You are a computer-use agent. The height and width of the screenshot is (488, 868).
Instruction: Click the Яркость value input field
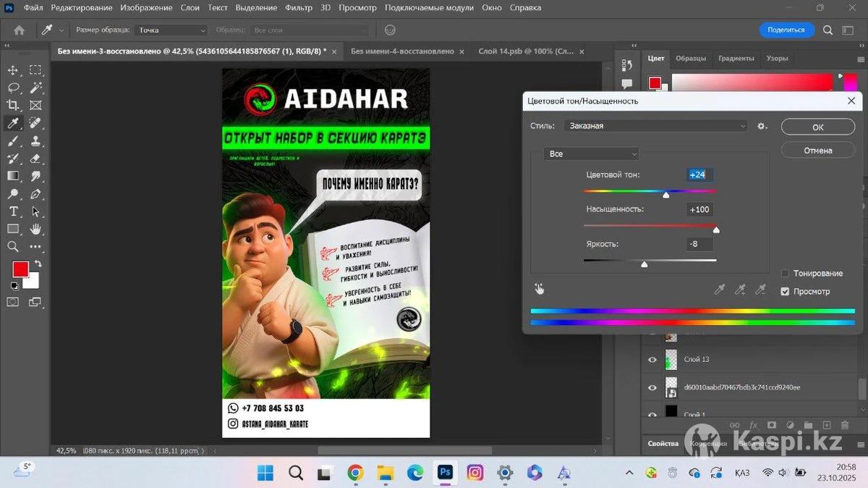[699, 244]
